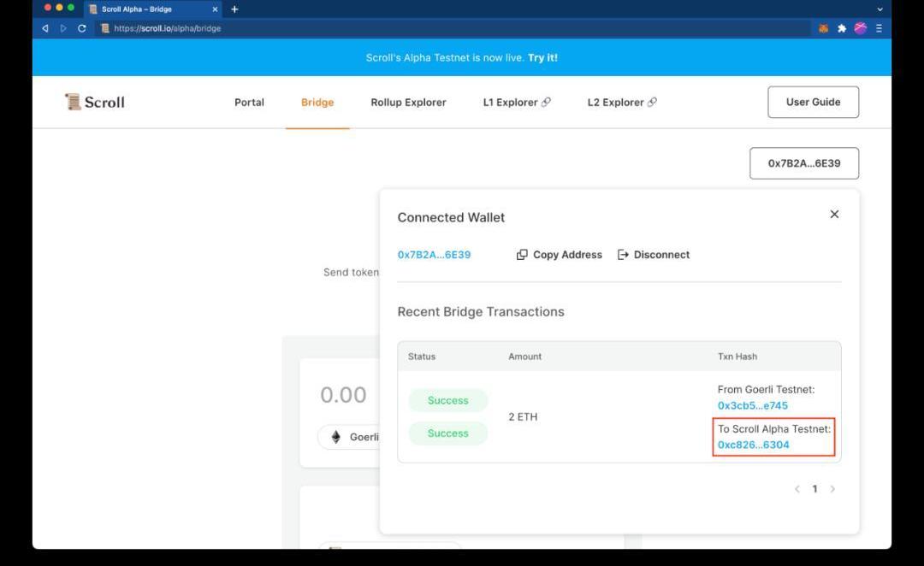Screen dimensions: 924x566
Task: Open the Goerli Testnet hash 0x3cb5...e745
Action: (x=752, y=405)
